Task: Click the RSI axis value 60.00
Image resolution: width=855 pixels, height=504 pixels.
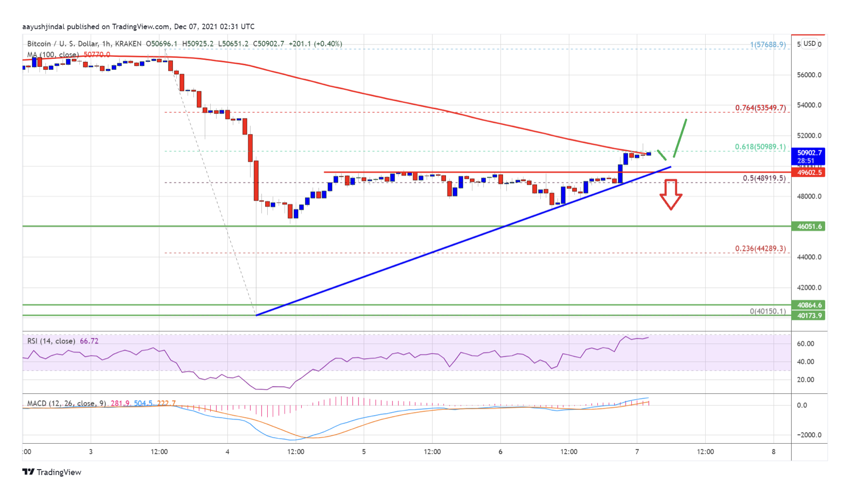Action: coord(806,343)
